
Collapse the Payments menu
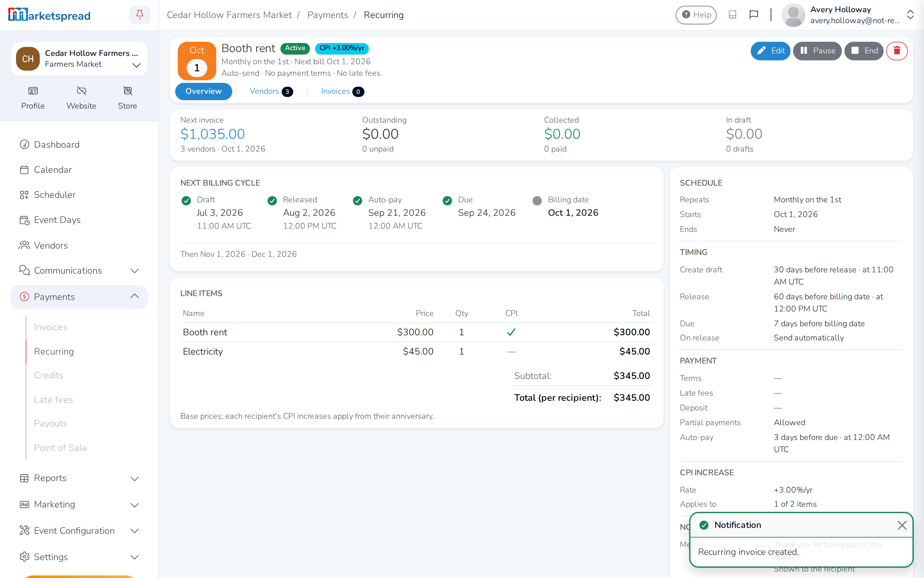coord(79,297)
